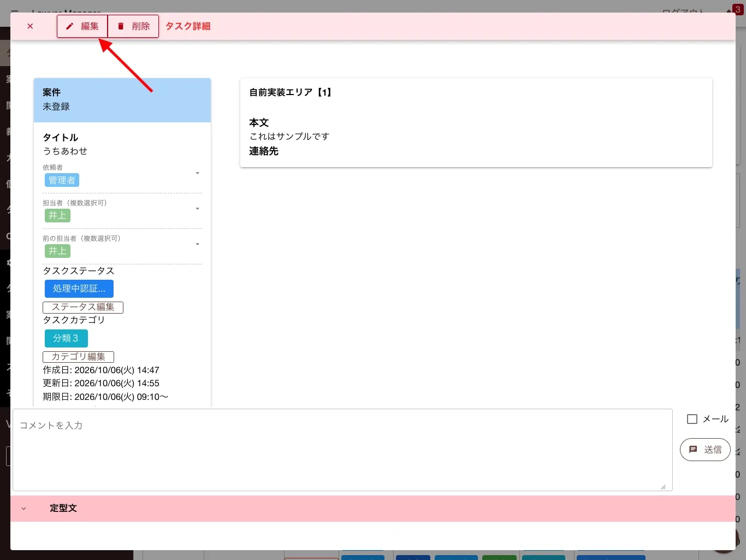
Task: Click the ステータス編集 button
Action: [x=83, y=307]
